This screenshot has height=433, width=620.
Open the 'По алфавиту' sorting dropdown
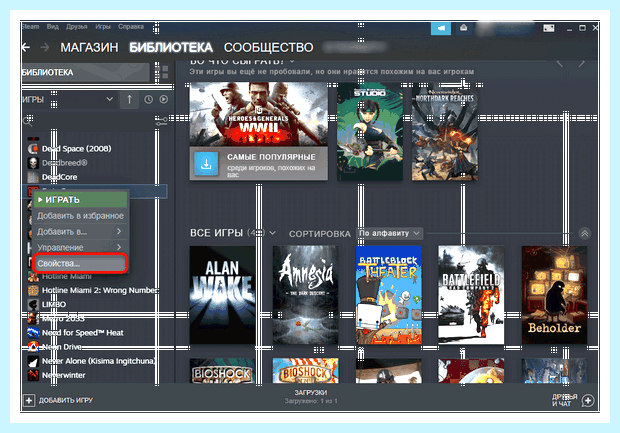(389, 233)
